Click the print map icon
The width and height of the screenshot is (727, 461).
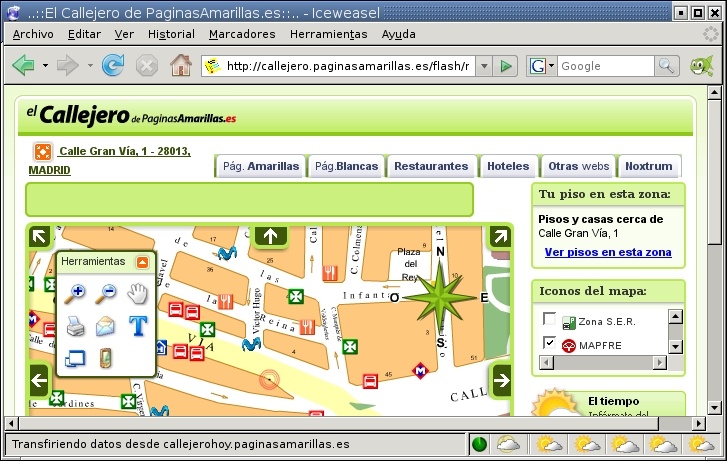(75, 325)
